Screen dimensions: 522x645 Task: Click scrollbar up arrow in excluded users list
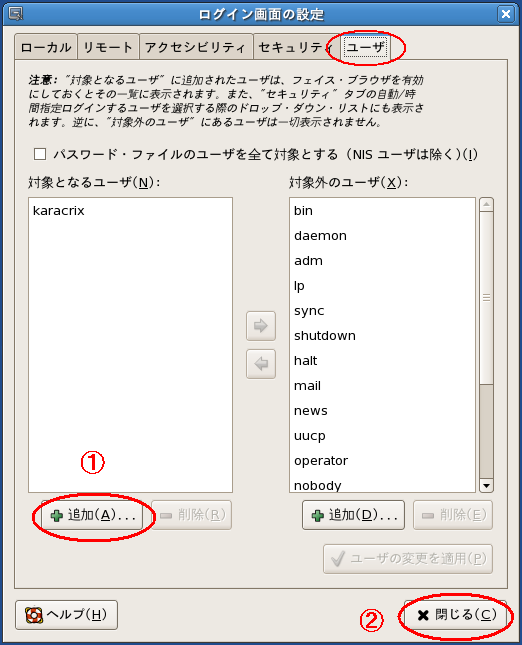tap(486, 204)
